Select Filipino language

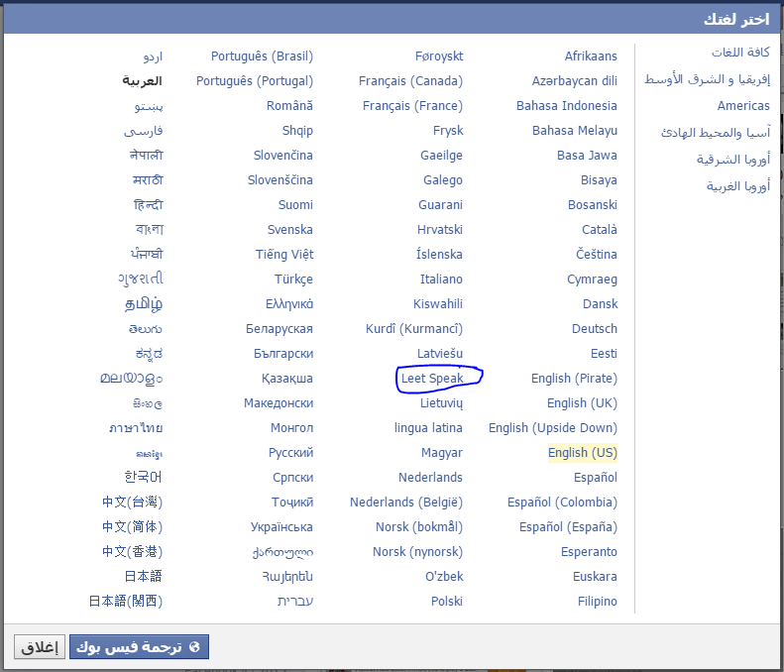pyautogui.click(x=597, y=601)
